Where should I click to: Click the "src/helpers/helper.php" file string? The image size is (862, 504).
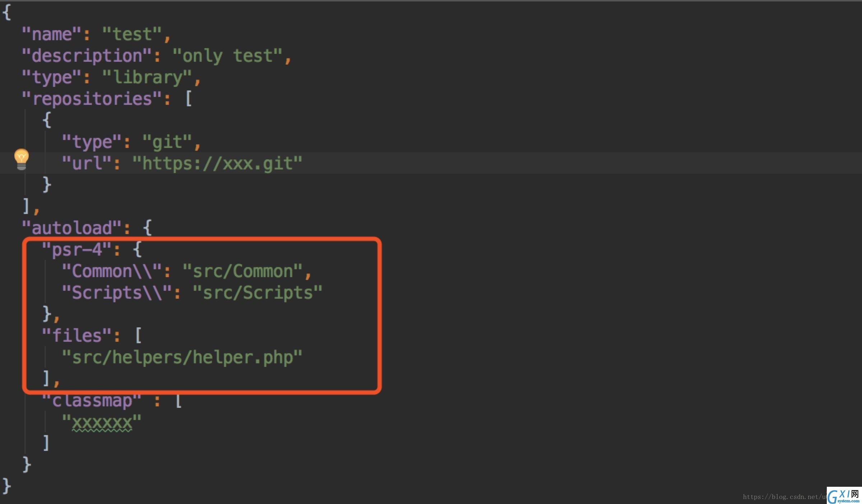point(182,358)
